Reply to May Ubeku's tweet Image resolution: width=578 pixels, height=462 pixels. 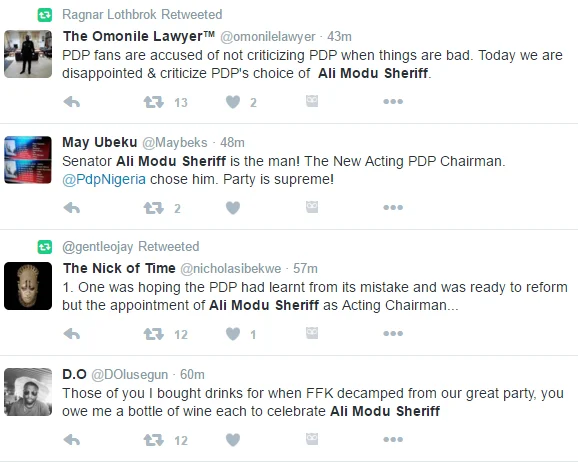pos(72,208)
